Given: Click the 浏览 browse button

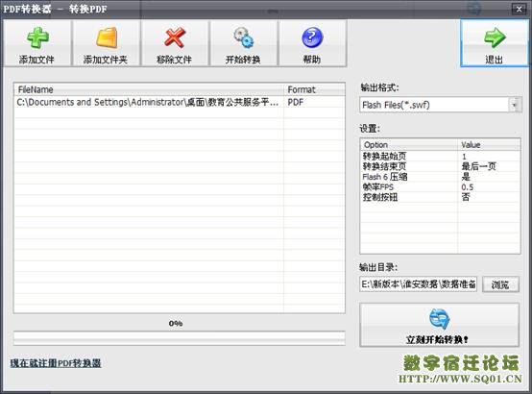Looking at the screenshot, I should click(x=500, y=284).
